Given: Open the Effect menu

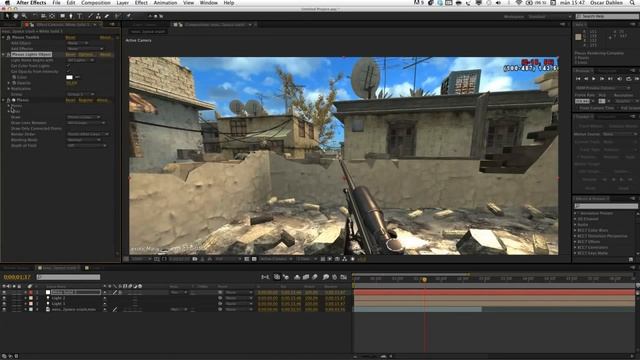Looking at the screenshot, I should click(141, 3).
